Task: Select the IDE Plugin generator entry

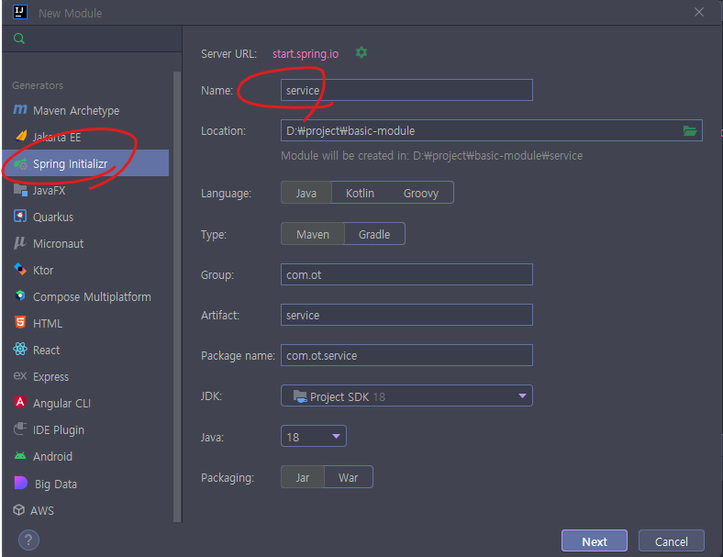Action: (x=86, y=430)
